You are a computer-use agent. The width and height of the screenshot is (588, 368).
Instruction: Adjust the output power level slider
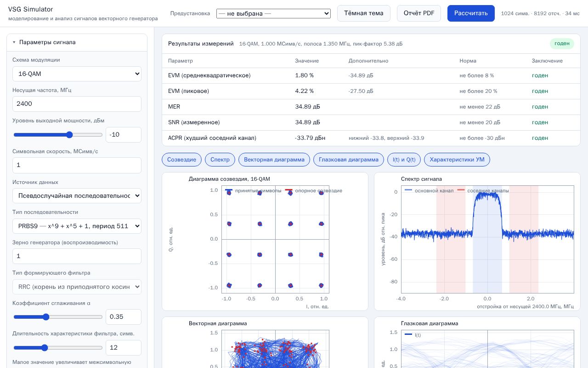(x=58, y=135)
